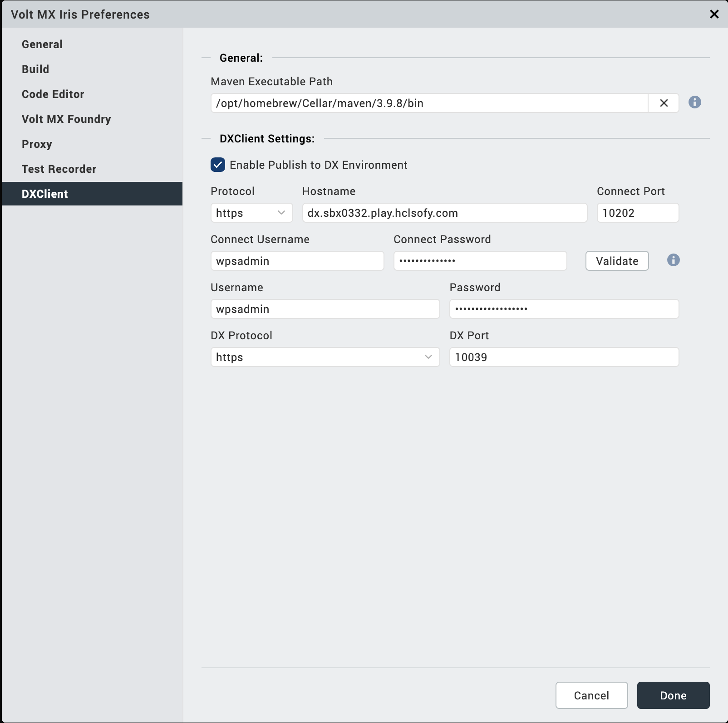Close the Volt MX Iris Preferences dialog
728x723 pixels.
click(714, 14)
